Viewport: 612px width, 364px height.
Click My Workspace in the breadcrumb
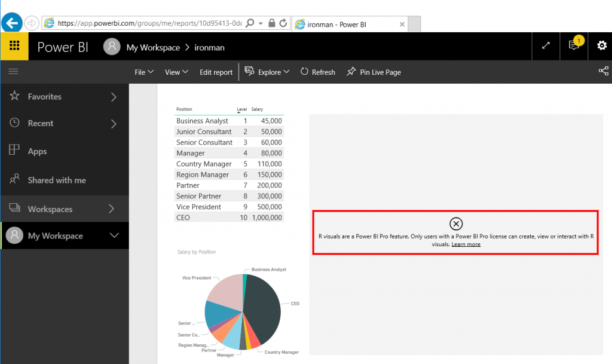click(x=153, y=48)
